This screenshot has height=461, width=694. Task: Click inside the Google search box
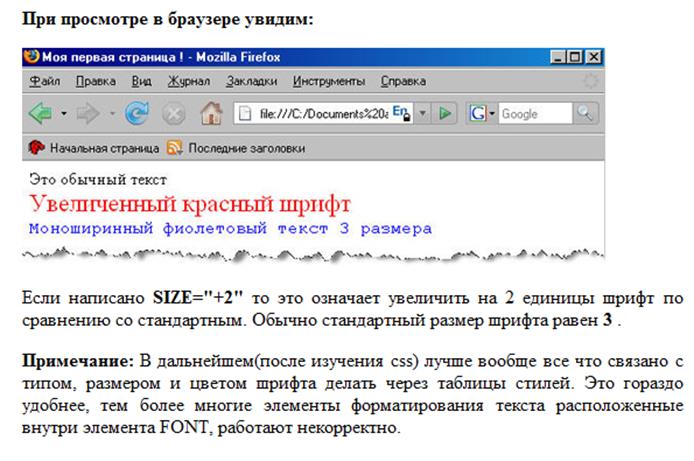(x=535, y=114)
